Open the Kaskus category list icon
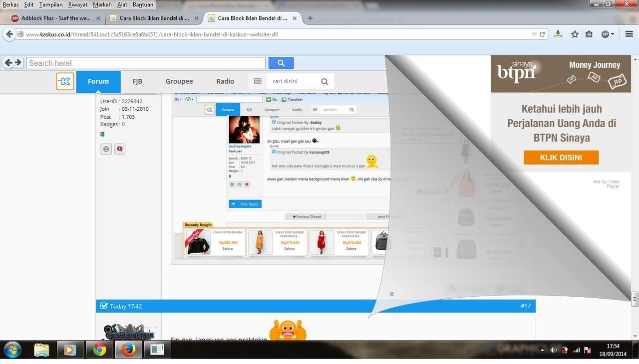This screenshot has width=639, height=364. tap(258, 81)
